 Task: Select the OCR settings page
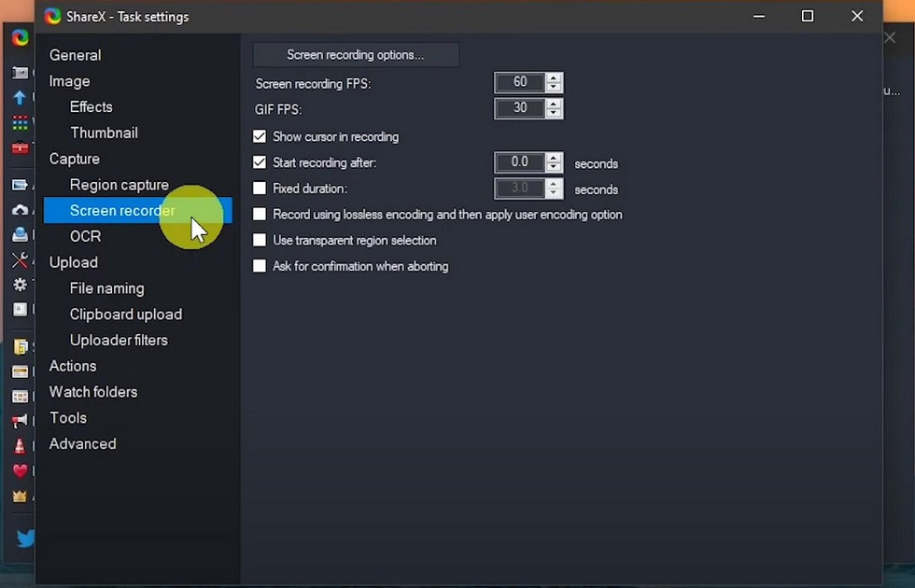click(85, 236)
